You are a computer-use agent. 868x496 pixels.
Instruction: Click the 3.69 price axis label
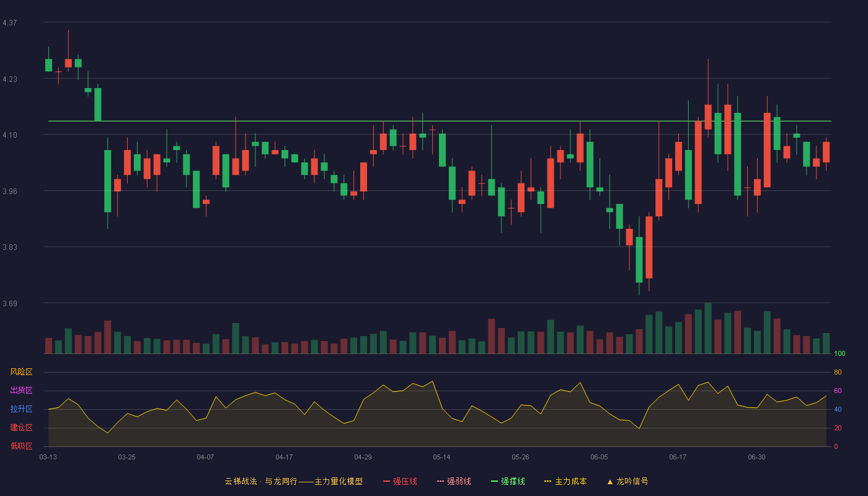[10, 304]
